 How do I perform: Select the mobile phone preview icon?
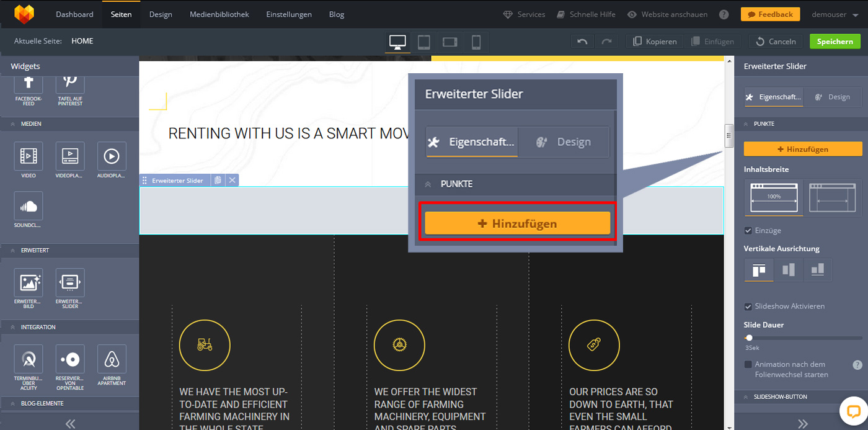(476, 42)
